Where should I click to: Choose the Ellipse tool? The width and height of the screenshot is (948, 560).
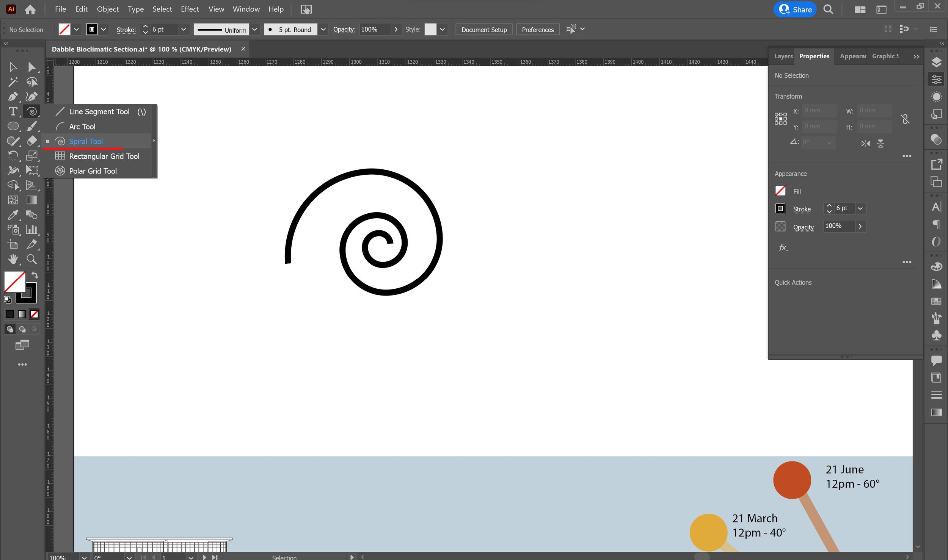click(13, 126)
